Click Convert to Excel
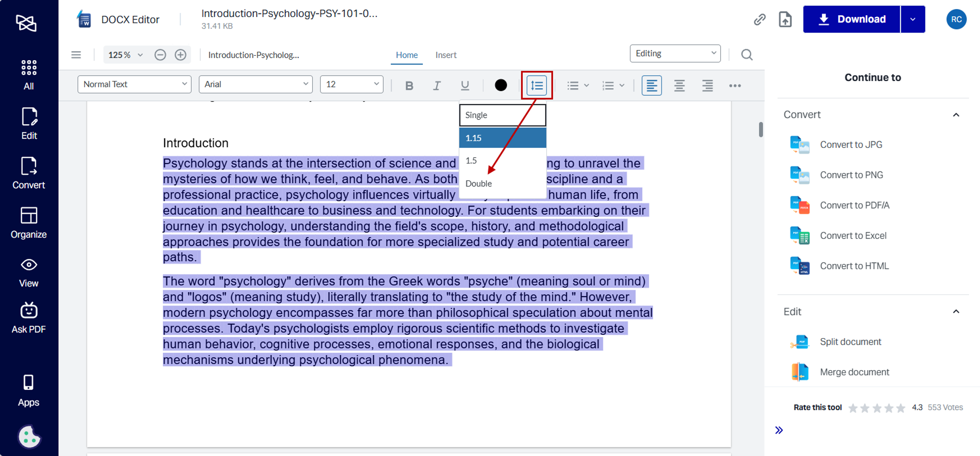 point(838,236)
